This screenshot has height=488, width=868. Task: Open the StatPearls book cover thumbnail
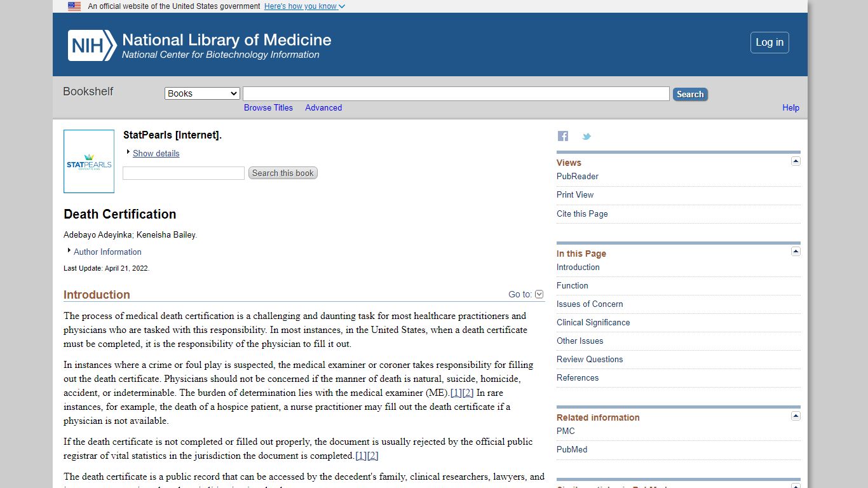click(89, 161)
